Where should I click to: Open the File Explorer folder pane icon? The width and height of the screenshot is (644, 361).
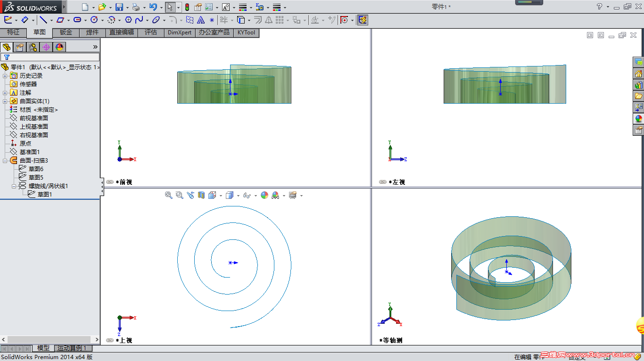pos(639,96)
